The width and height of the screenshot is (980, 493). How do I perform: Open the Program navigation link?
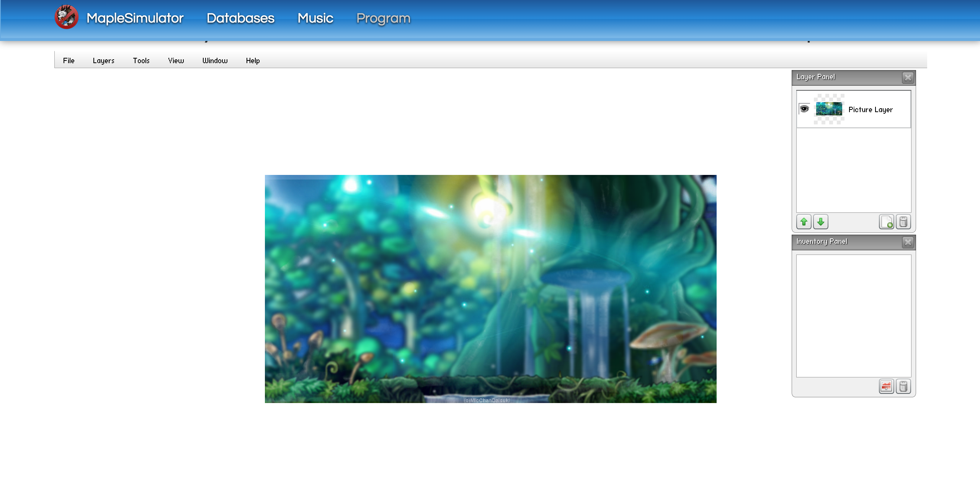click(x=383, y=18)
